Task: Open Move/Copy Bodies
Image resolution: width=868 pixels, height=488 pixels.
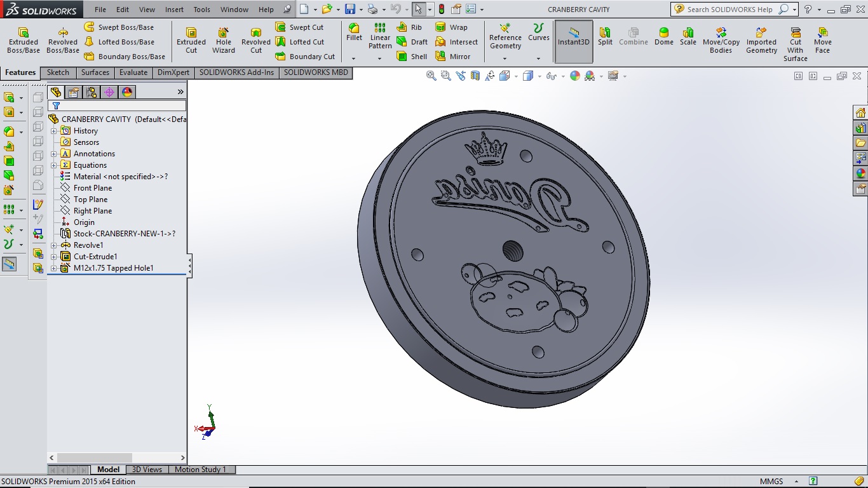Action: click(721, 41)
